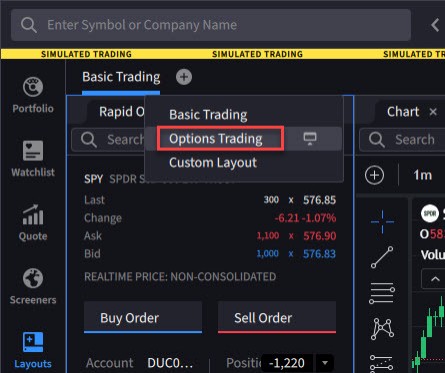Select the network pattern drawing tool
Viewport: 445px width, 373px height.
pos(382,328)
